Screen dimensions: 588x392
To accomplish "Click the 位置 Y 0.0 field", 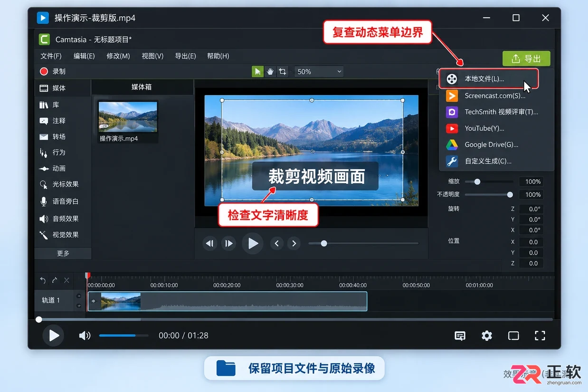I will [x=531, y=253].
